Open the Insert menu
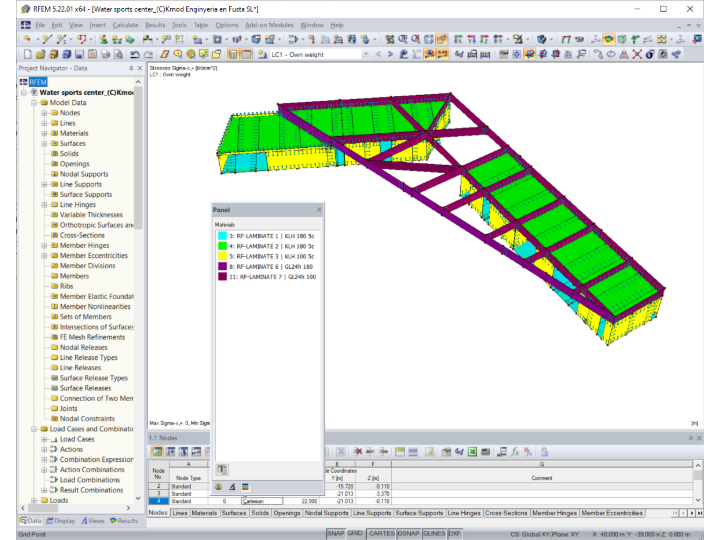 97,25
